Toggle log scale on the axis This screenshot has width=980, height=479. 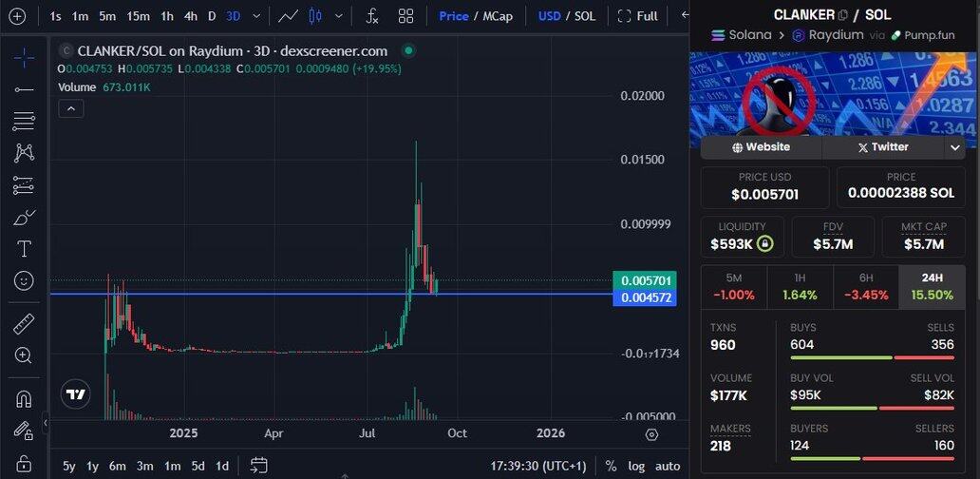(x=636, y=466)
